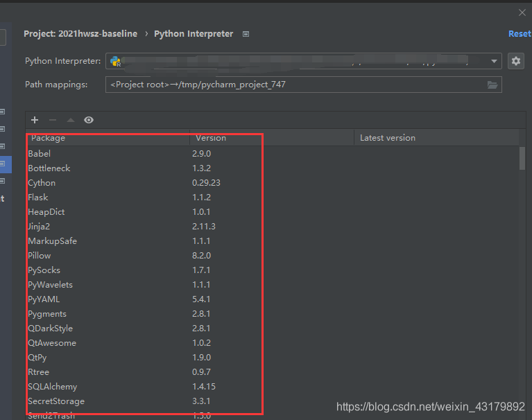532x420 pixels.
Task: Sort by Version column header
Action: [271, 138]
